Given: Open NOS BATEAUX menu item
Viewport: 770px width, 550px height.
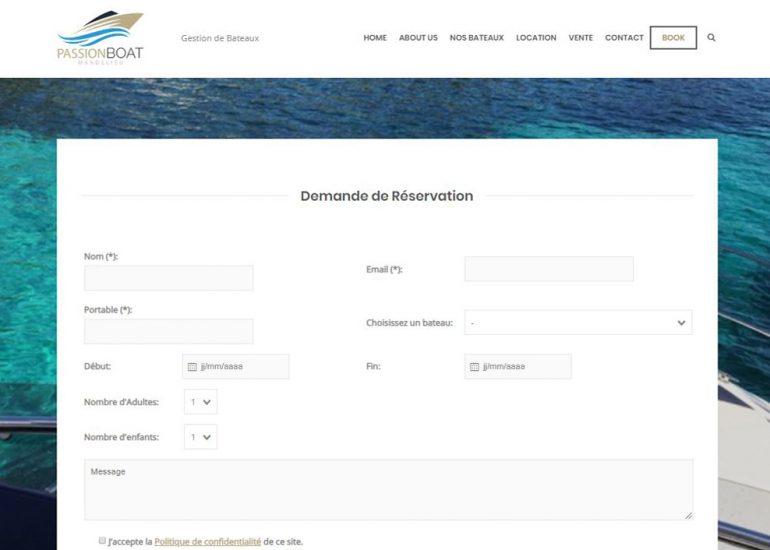Looking at the screenshot, I should (x=477, y=38).
